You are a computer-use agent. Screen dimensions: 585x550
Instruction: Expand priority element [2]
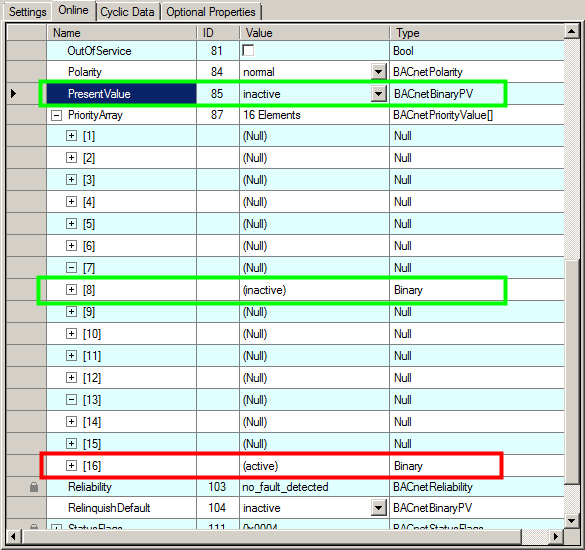tap(71, 157)
